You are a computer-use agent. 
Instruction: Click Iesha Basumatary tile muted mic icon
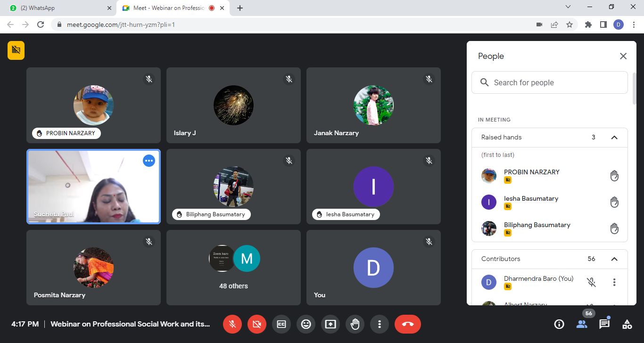429,161
